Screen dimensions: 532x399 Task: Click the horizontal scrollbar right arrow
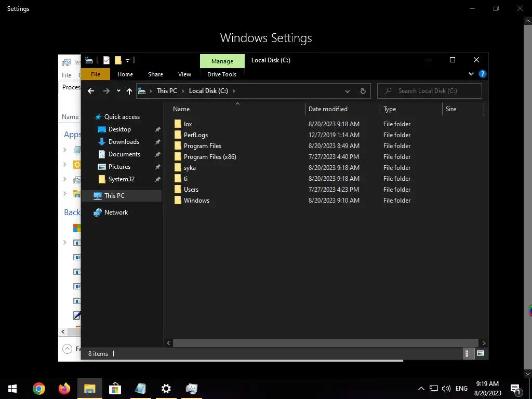[x=484, y=343]
